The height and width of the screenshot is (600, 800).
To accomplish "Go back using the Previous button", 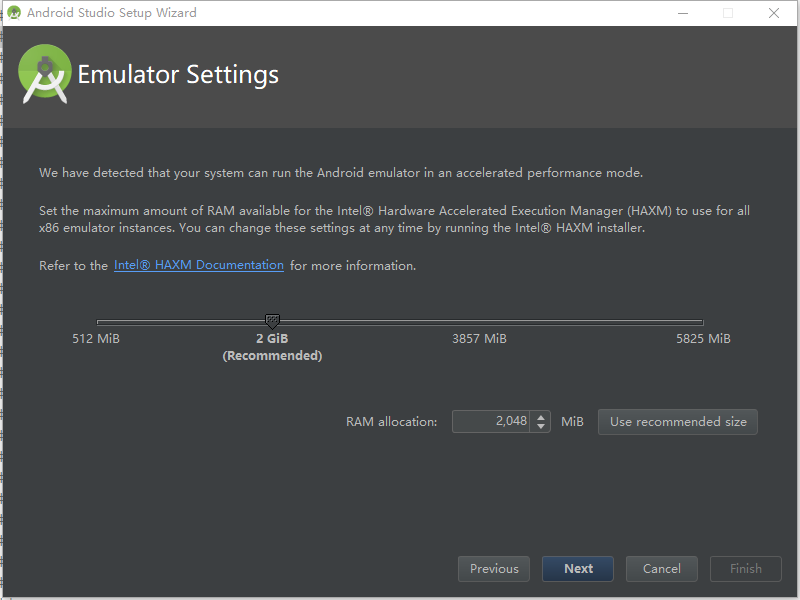I will 493,568.
